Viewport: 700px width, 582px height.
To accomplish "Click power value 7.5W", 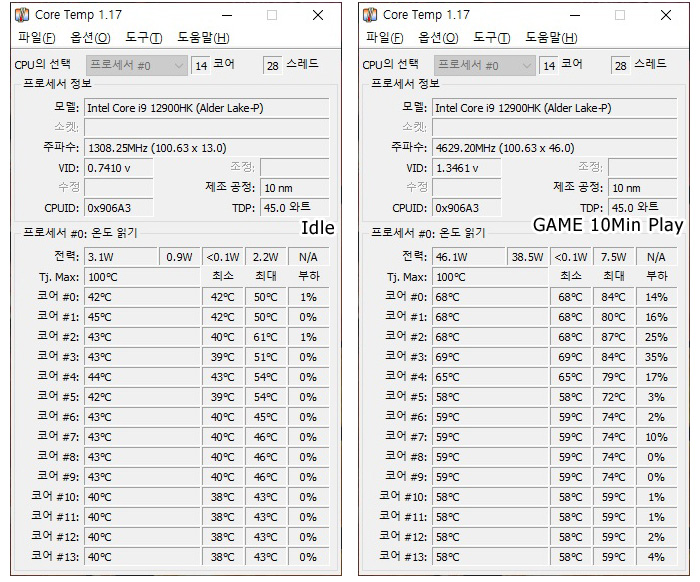I will [x=613, y=257].
